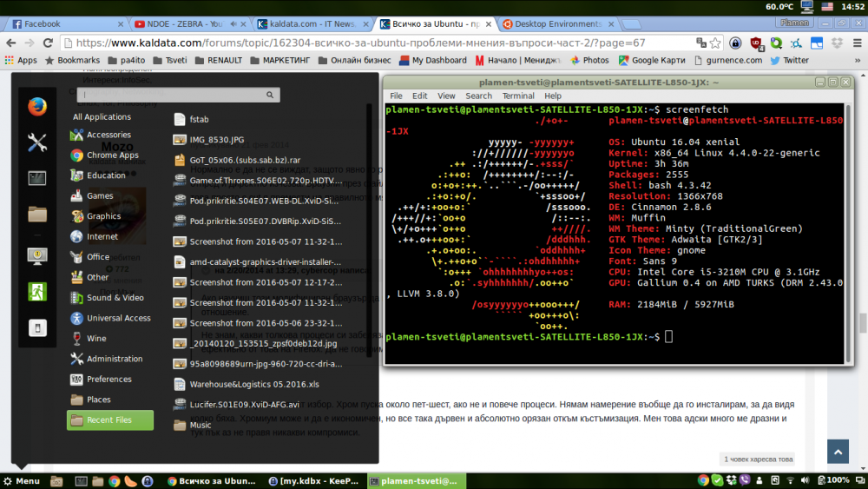This screenshot has width=868, height=489.
Task: Open the Google Карти bookmark
Action: pyautogui.click(x=652, y=60)
